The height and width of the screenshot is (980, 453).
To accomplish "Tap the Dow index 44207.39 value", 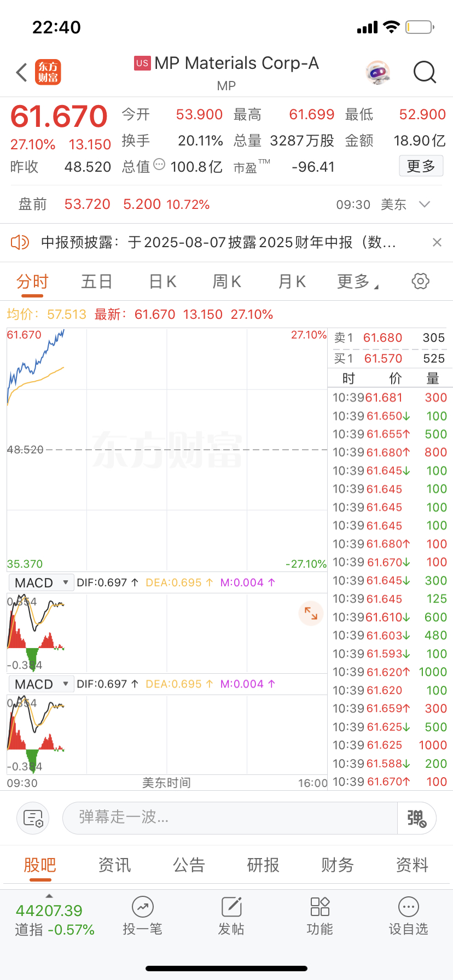I will [49, 911].
